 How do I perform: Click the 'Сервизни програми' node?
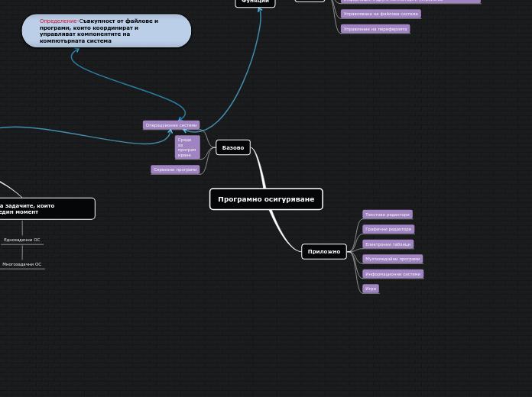pos(175,169)
